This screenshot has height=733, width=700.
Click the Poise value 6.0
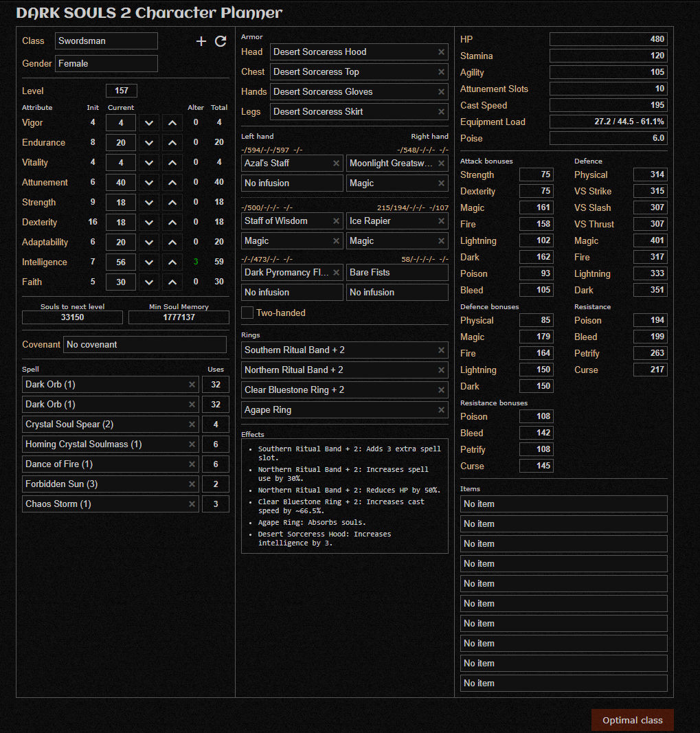tap(609, 138)
